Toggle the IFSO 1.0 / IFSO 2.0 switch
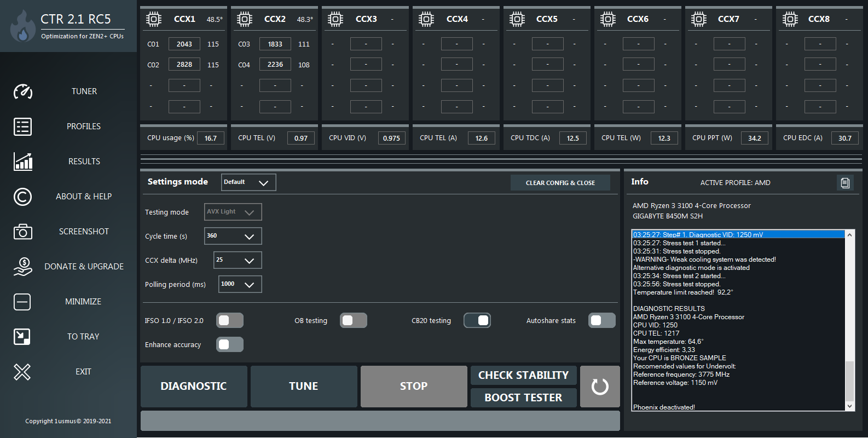Viewport: 868px width, 438px height. coord(230,320)
